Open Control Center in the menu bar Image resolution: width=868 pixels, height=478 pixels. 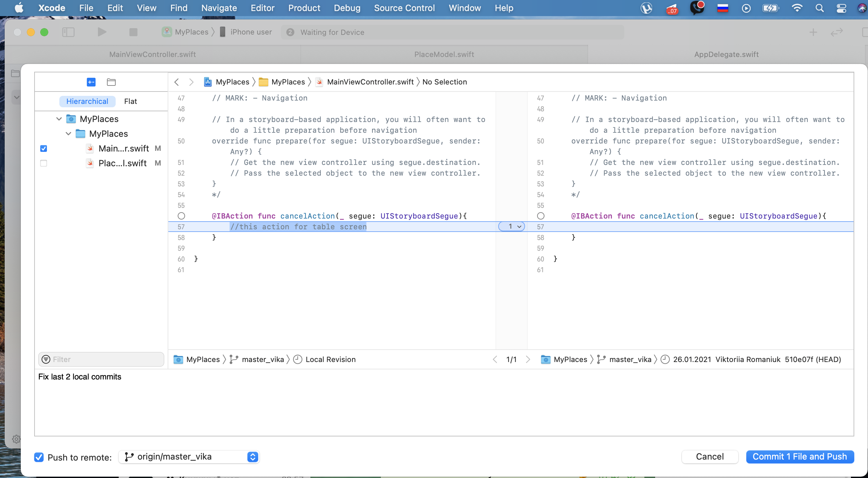click(x=842, y=8)
